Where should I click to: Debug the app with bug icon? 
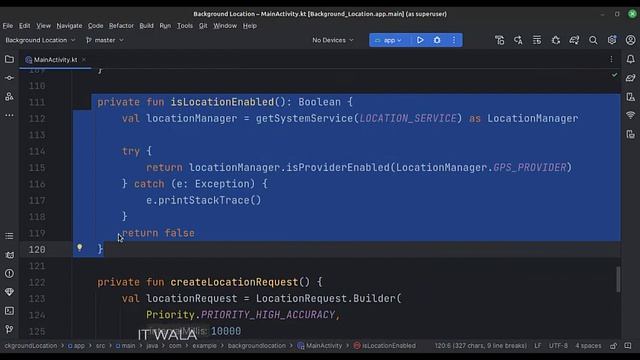pyautogui.click(x=437, y=40)
